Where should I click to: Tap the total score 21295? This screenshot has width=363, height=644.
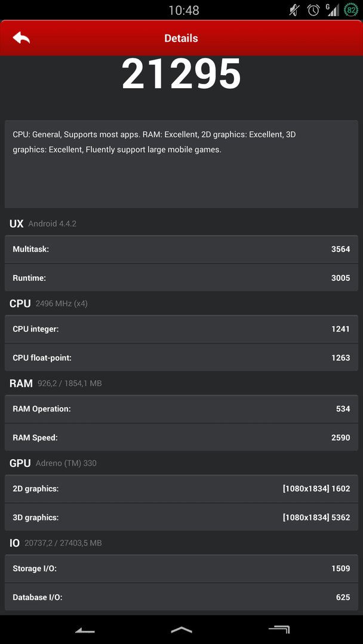(x=181, y=75)
